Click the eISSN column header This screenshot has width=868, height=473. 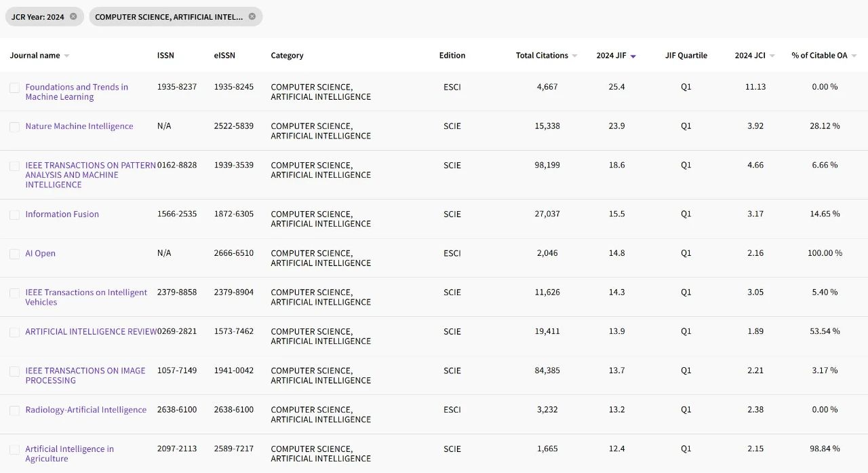(224, 56)
